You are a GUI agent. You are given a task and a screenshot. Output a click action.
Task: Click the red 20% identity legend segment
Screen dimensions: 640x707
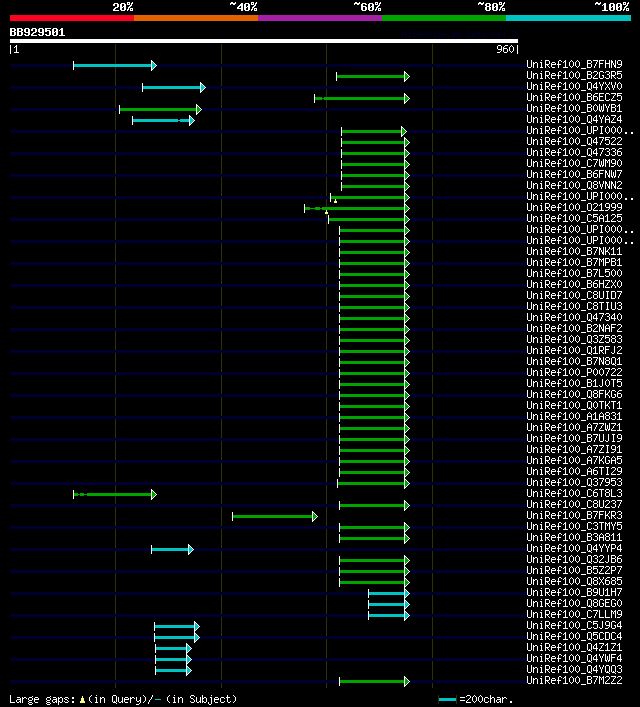click(72, 18)
